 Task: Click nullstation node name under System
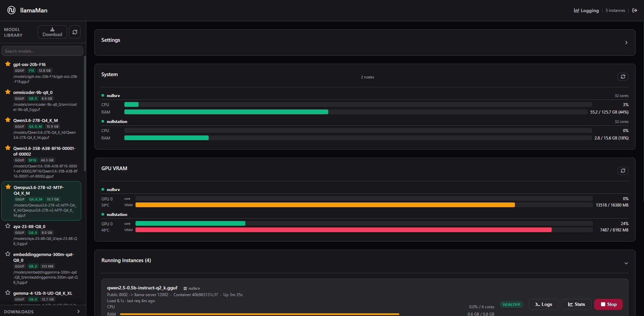tap(117, 121)
